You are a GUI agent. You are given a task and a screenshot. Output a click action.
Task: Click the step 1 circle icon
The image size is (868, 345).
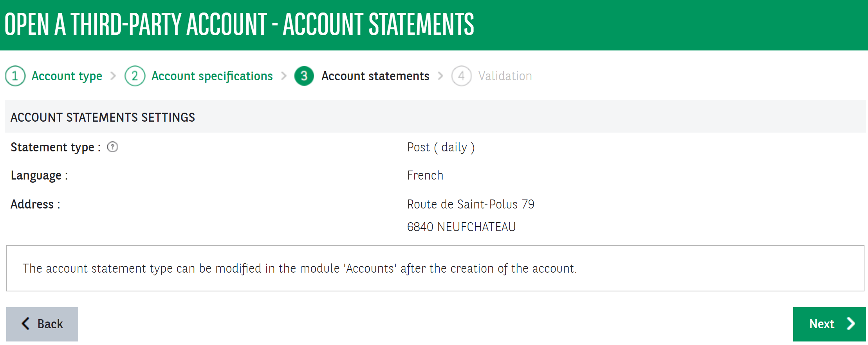(15, 76)
